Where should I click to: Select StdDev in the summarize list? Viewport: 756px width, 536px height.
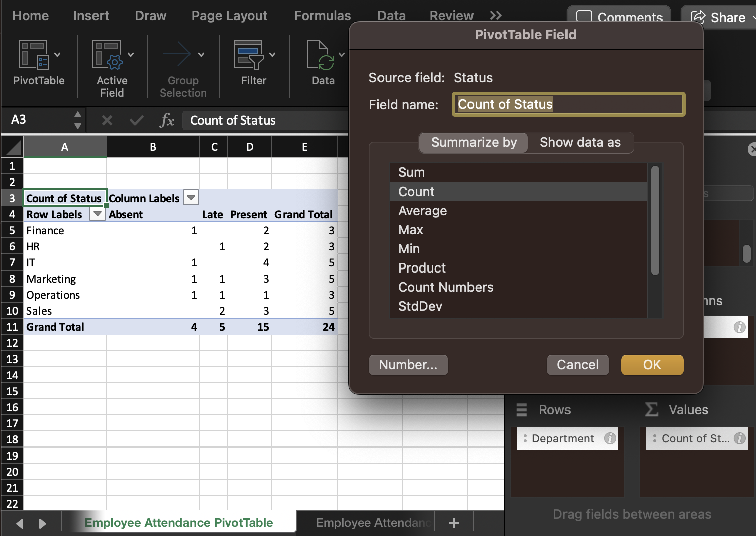point(519,306)
